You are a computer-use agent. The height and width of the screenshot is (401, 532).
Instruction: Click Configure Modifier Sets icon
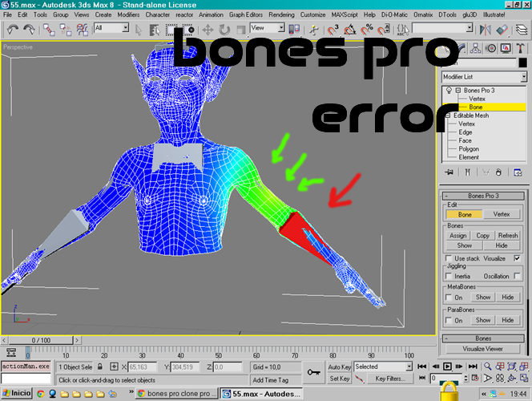[518, 172]
